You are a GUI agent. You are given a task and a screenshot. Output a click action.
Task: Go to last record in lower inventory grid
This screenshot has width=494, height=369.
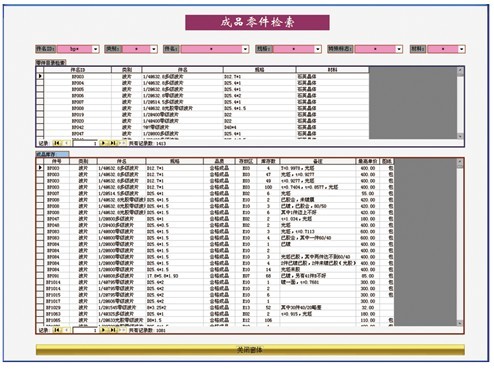pos(113,330)
